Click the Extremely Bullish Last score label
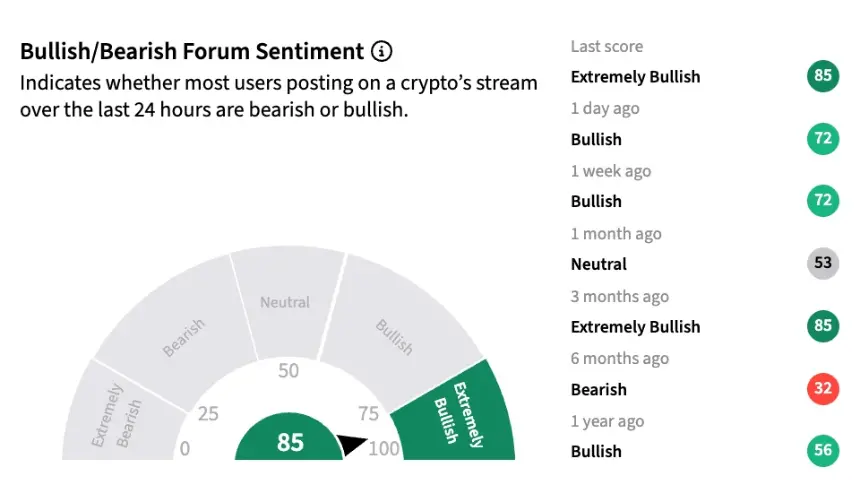Viewport: 860px width, 502px height. coord(635,77)
